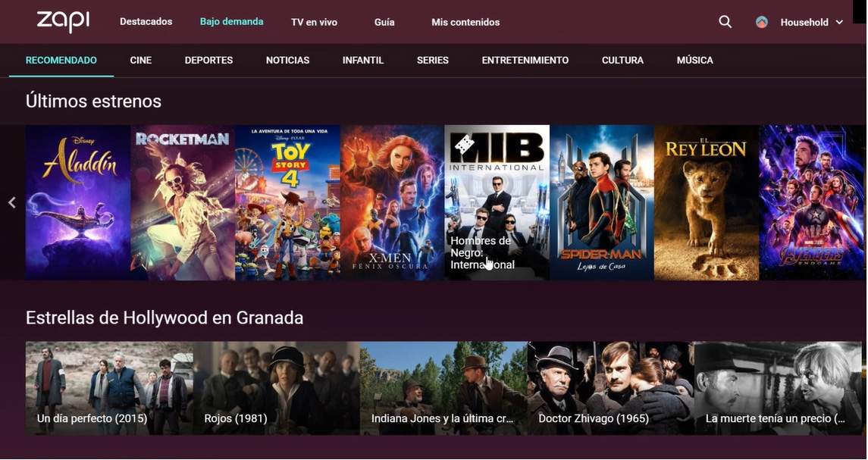Open the Guía menu item
Viewport: 868px width, 460px height.
pyautogui.click(x=384, y=22)
